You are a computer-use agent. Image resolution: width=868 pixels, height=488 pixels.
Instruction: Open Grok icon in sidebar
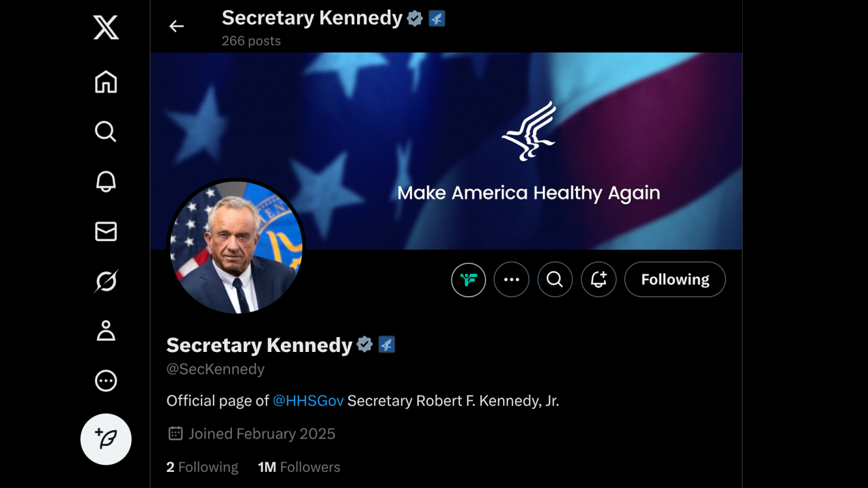pos(106,281)
